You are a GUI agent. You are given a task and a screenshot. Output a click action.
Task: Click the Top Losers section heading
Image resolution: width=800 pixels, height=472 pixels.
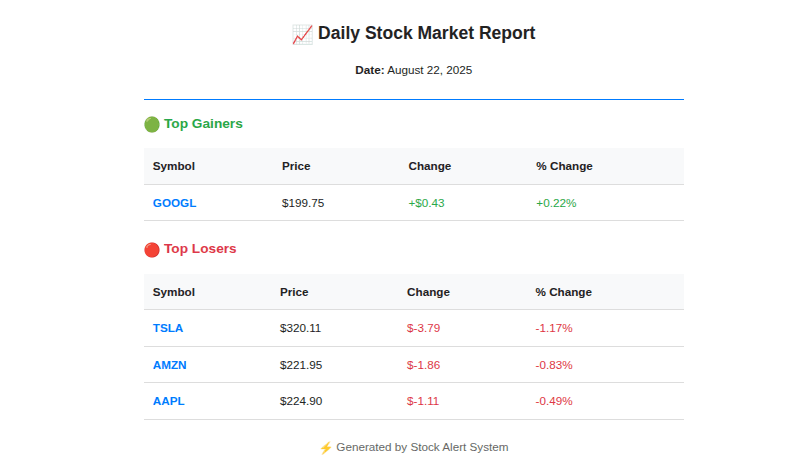tap(200, 249)
